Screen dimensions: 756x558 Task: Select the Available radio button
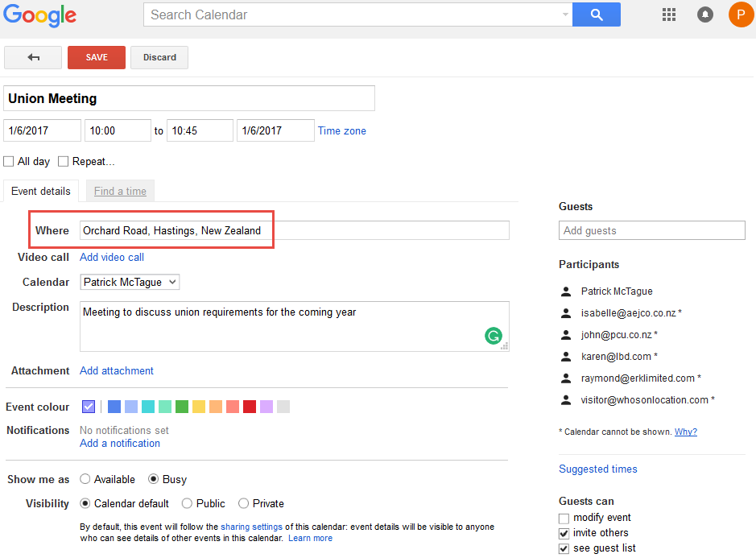coord(85,479)
